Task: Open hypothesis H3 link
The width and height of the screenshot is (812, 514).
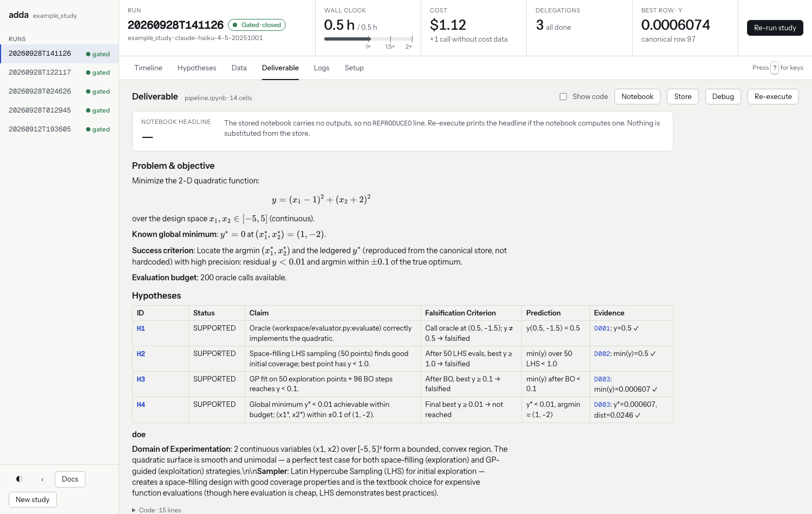Action: 141,379
